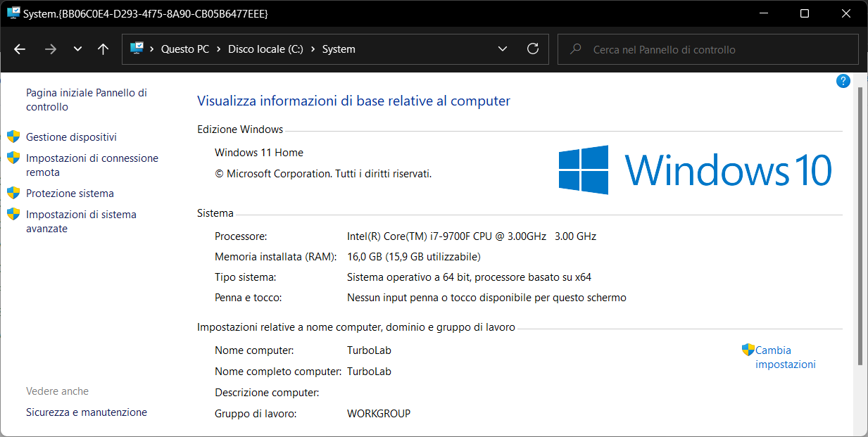Viewport: 868px width, 437px height.
Task: Open Impostazioni di connessione remota
Action: coord(92,165)
